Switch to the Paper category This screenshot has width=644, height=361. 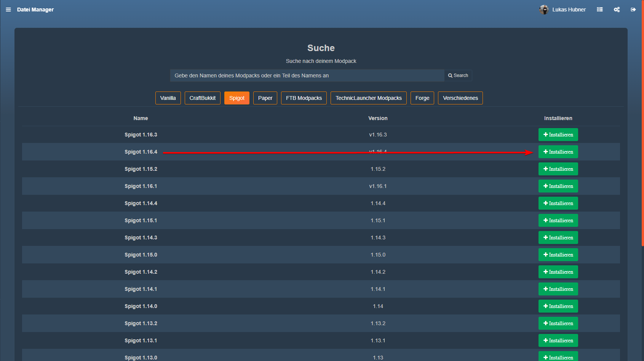coord(265,98)
